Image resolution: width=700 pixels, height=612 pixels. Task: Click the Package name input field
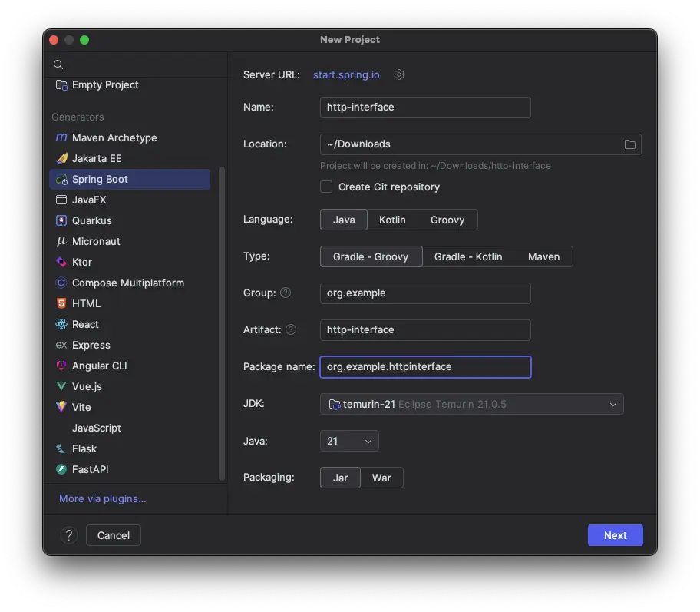425,367
